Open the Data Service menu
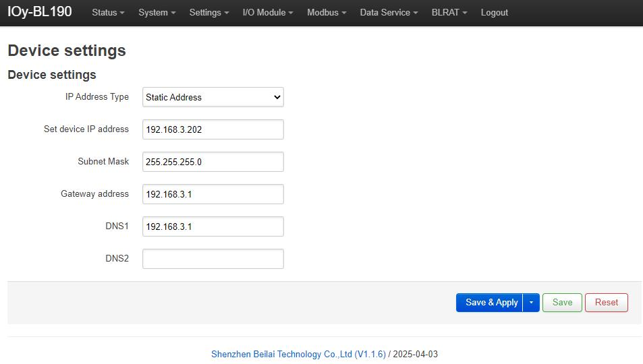 [389, 13]
